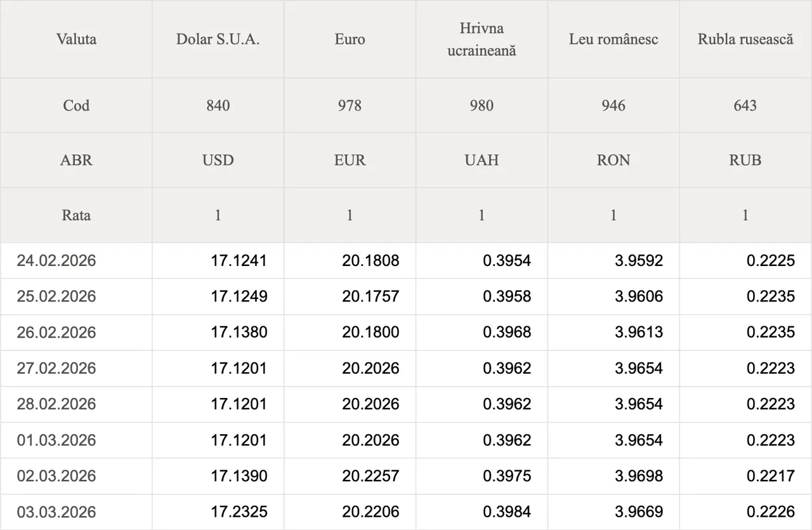Select currency code 643 cell

click(x=745, y=105)
